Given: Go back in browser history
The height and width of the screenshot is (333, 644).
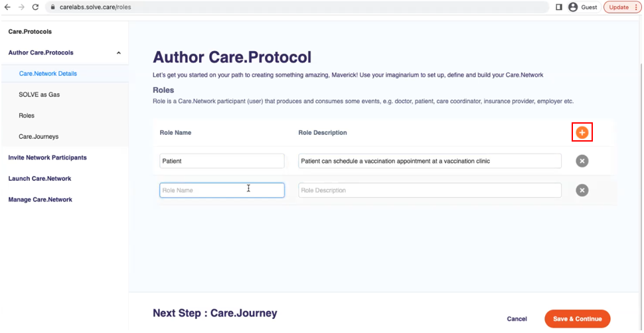Looking at the screenshot, I should [7, 7].
